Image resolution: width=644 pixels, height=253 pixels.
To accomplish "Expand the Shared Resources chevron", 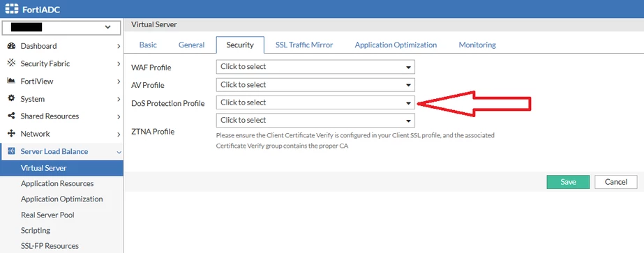I will [x=119, y=117].
